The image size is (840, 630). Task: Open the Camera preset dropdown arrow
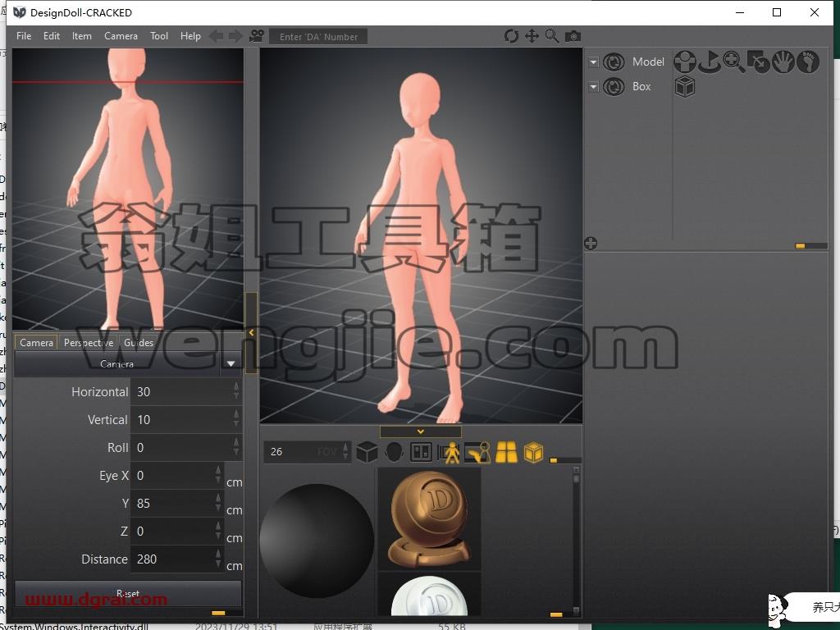click(x=231, y=363)
